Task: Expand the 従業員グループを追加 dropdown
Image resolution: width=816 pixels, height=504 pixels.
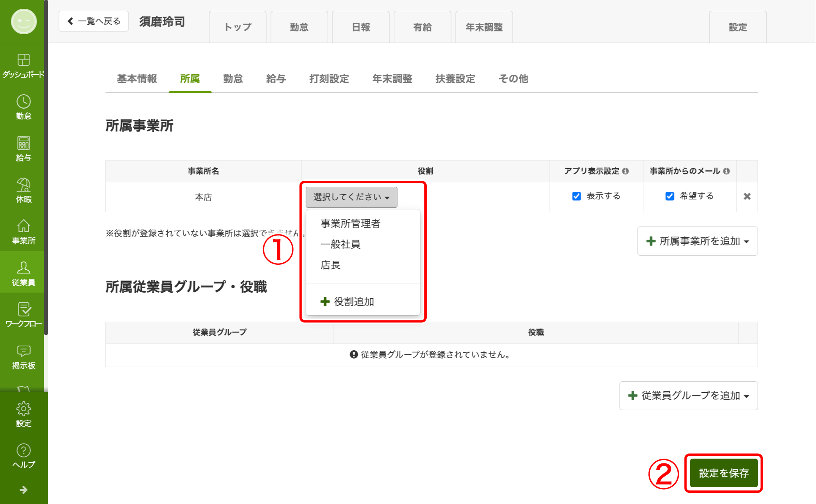Action: pos(688,396)
